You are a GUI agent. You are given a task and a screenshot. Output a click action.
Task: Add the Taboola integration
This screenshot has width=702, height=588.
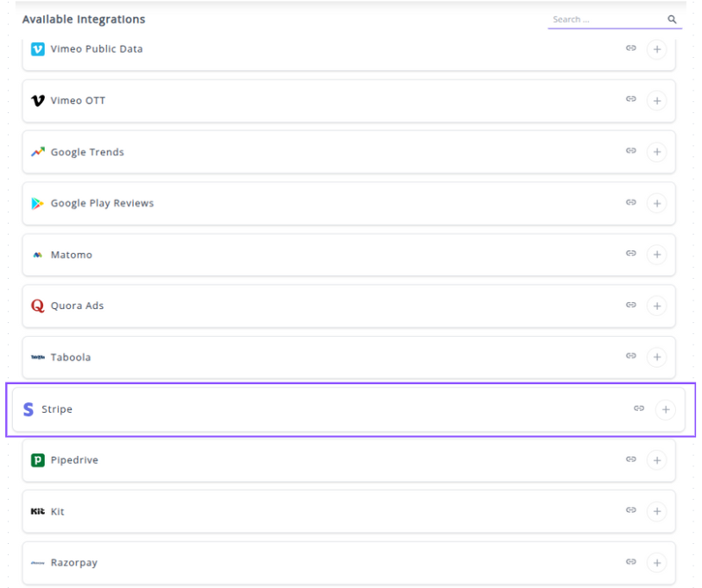pyautogui.click(x=657, y=357)
